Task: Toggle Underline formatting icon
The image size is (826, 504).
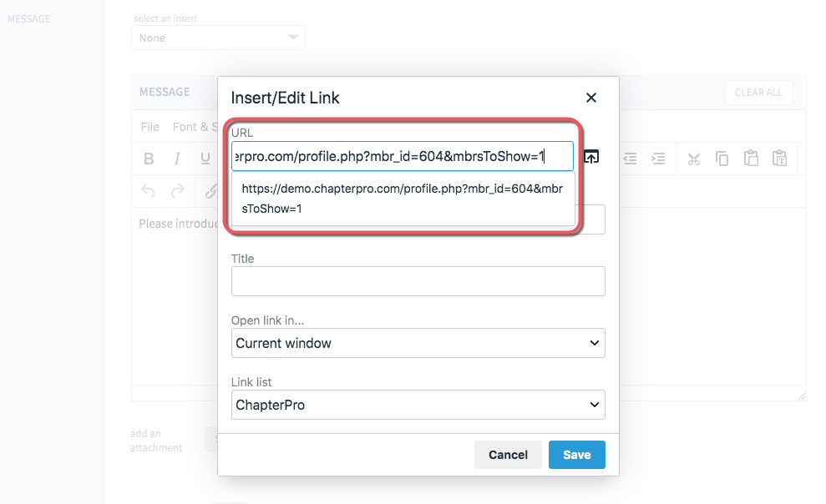Action: point(205,159)
